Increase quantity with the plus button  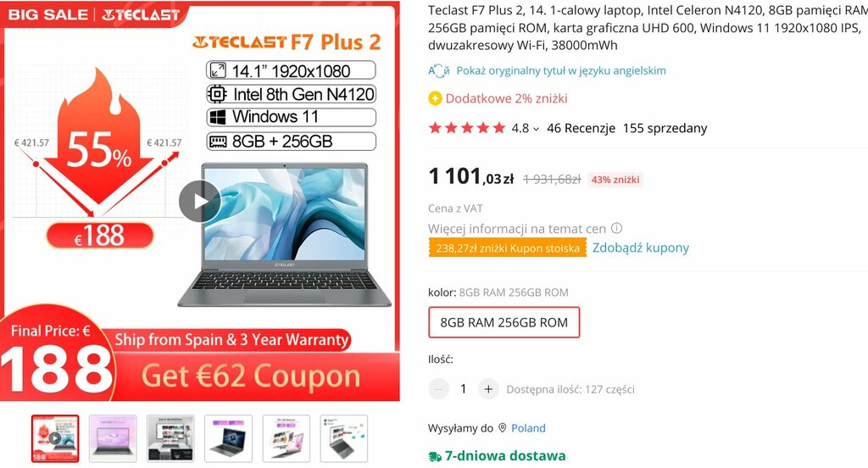pos(488,389)
